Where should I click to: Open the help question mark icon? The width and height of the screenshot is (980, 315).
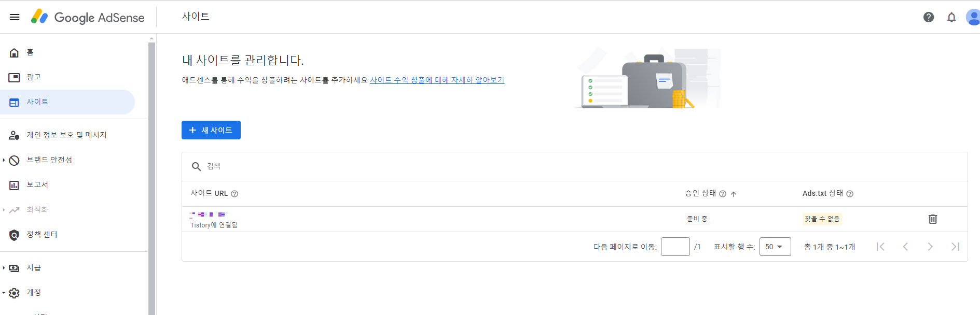[x=929, y=17]
